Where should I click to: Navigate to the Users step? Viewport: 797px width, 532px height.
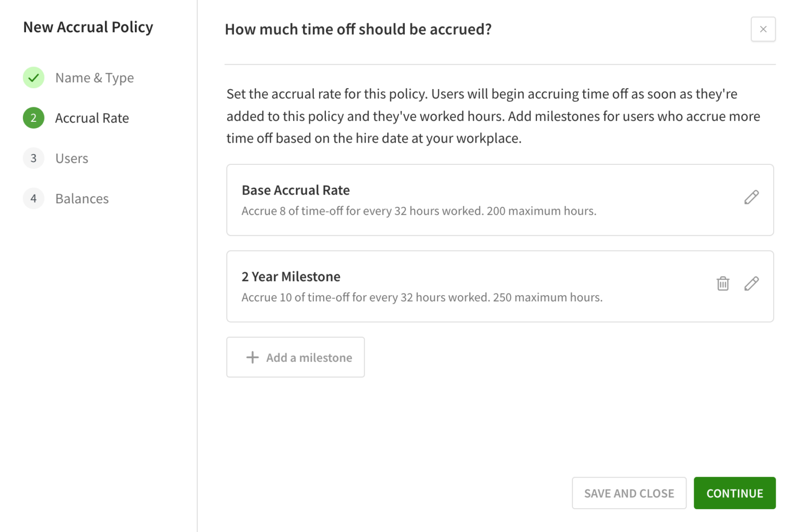[72, 158]
